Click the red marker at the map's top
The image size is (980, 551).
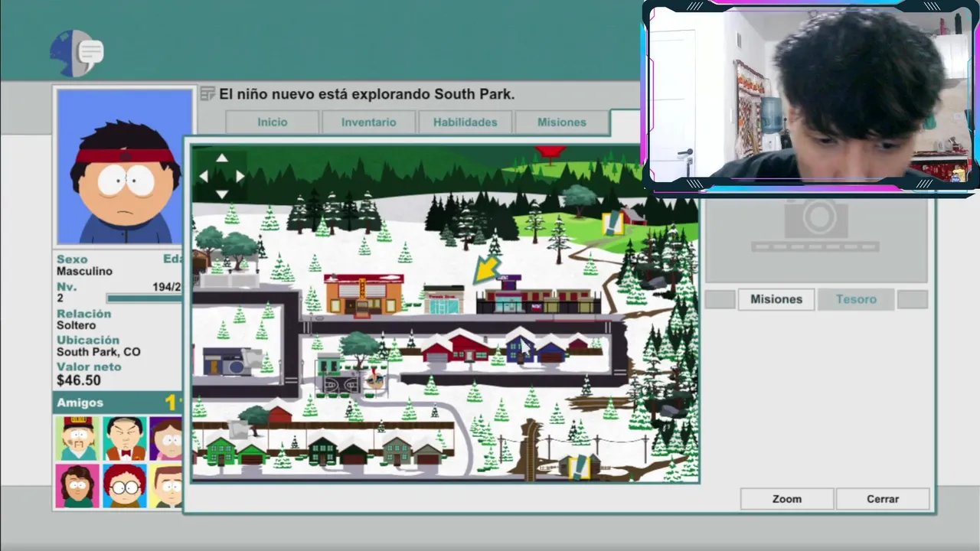coord(550,153)
